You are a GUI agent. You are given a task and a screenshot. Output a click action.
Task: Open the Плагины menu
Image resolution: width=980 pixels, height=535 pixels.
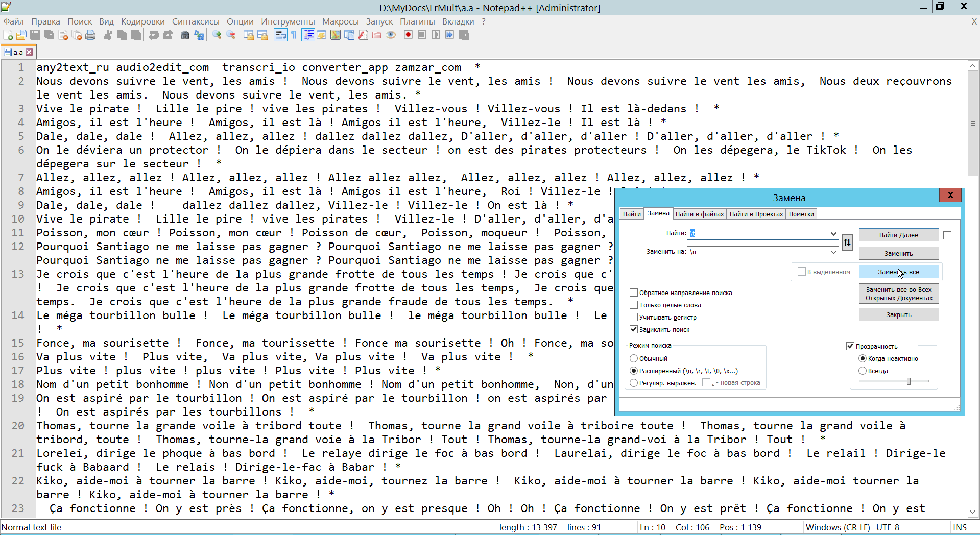[x=417, y=21]
